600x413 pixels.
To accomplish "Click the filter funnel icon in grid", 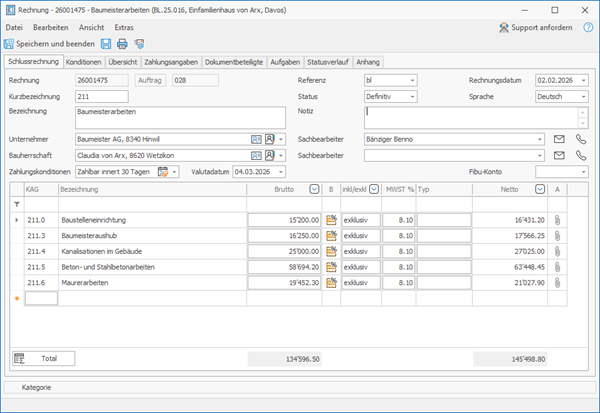I will pos(17,204).
